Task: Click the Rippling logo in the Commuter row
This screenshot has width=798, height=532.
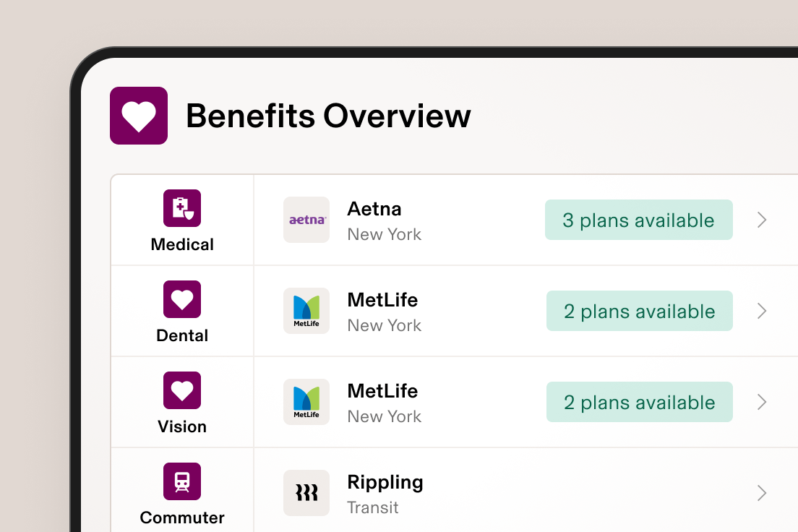Action: pos(306,493)
